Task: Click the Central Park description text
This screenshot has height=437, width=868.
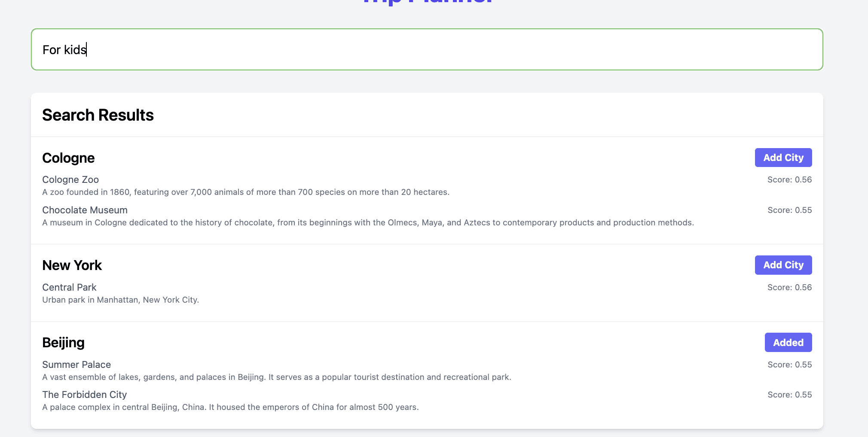Action: click(120, 300)
